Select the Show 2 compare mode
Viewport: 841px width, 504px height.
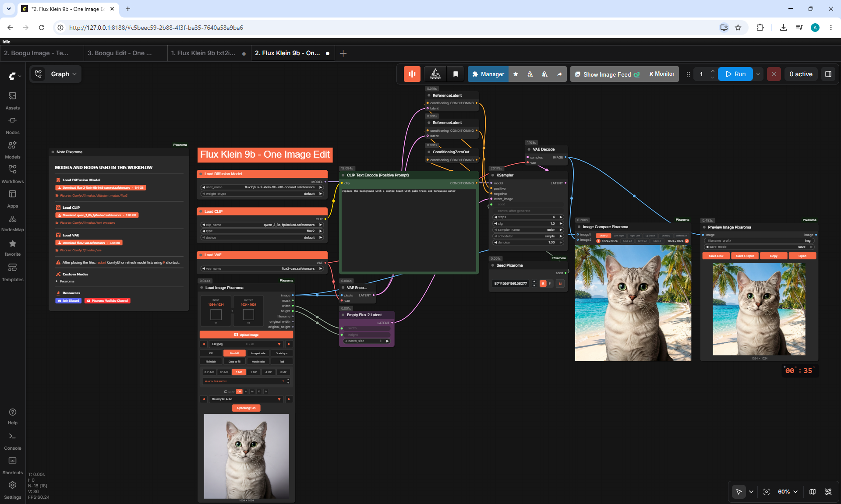click(603, 236)
